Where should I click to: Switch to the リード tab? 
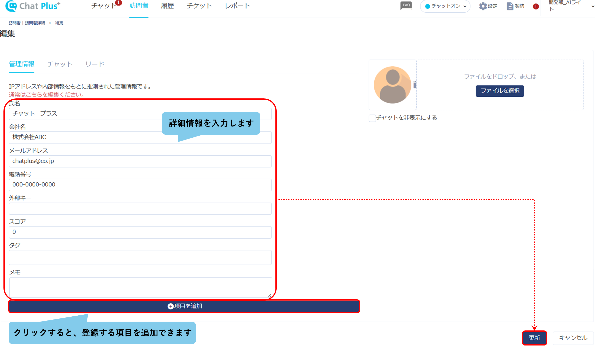coord(95,64)
